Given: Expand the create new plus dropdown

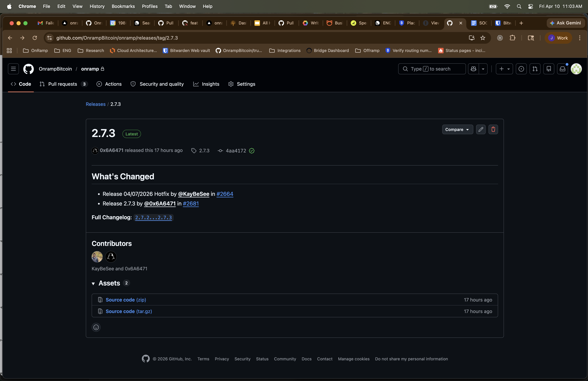Looking at the screenshot, I should click(x=504, y=69).
